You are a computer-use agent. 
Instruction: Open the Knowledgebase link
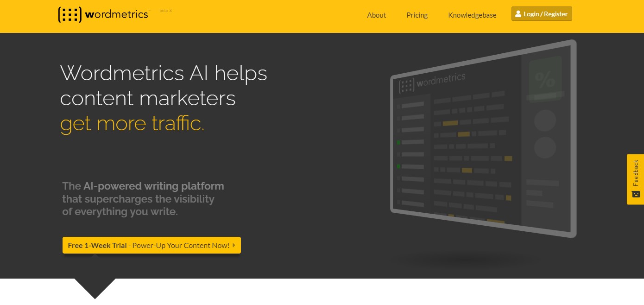click(472, 15)
